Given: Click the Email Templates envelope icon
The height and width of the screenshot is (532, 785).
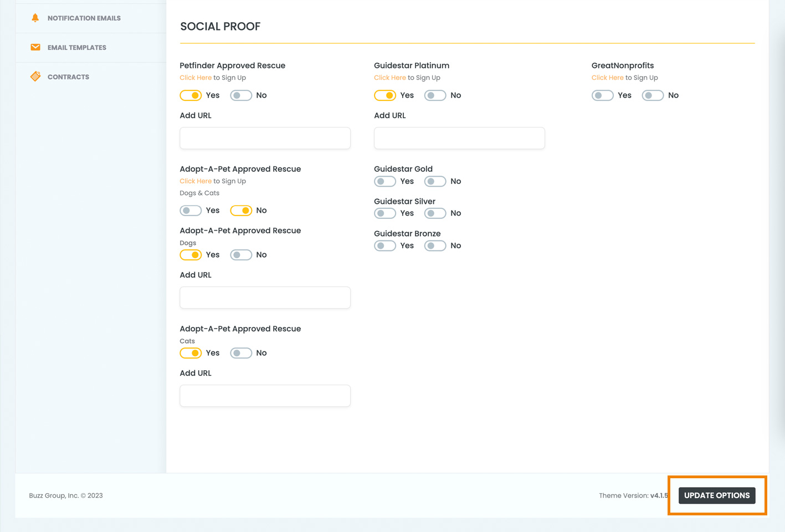Looking at the screenshot, I should (35, 47).
